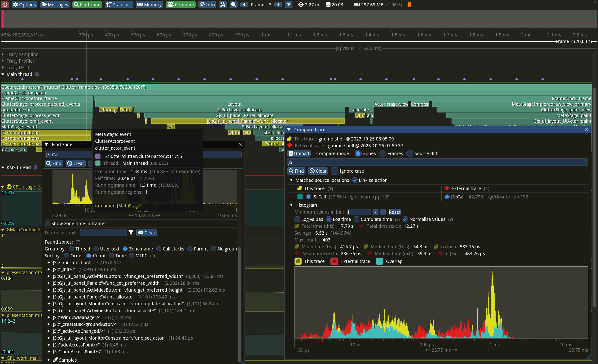This screenshot has width=598, height=364.
Task: Open the trace Info window
Action: click(x=207, y=4)
